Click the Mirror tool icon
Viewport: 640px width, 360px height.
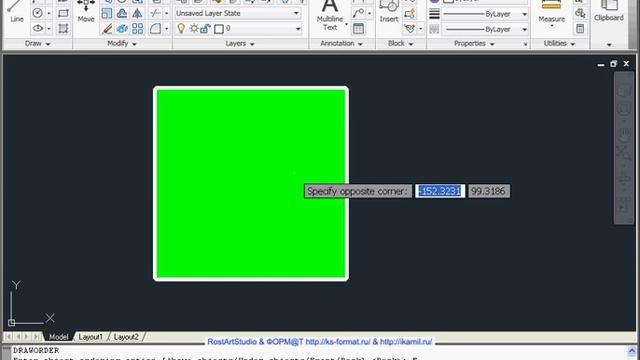pos(138,13)
